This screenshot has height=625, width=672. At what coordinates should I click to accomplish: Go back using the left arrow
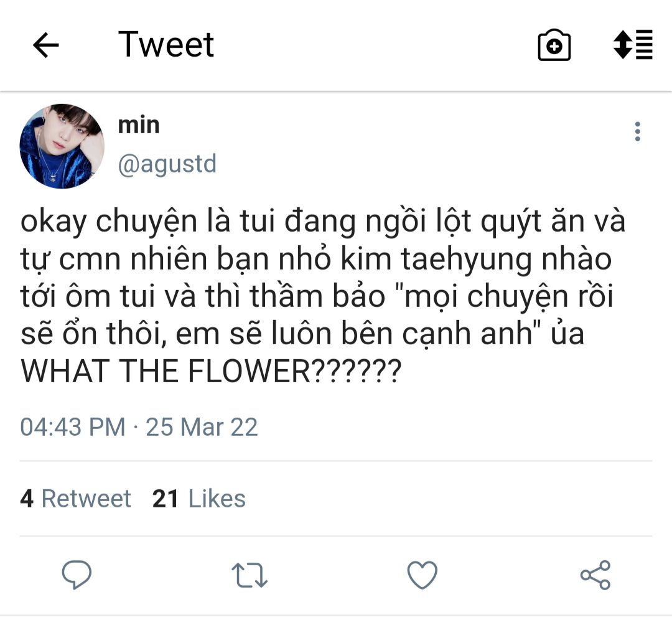coord(45,45)
